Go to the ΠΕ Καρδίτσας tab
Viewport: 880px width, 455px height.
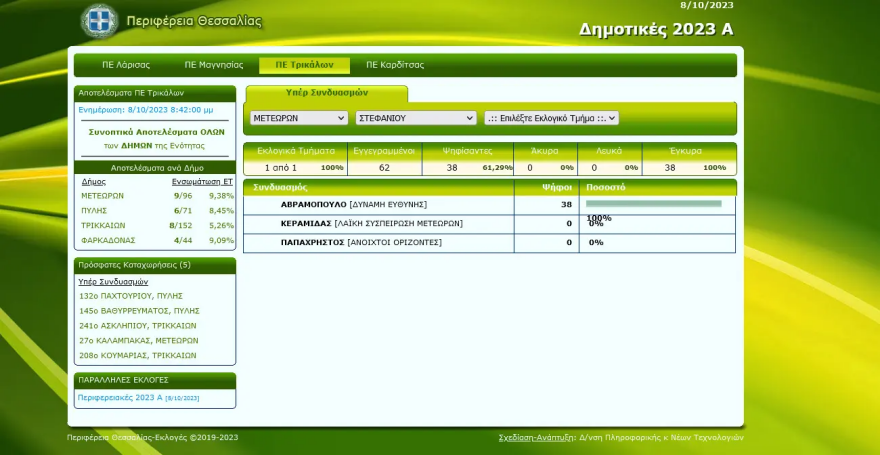click(395, 65)
